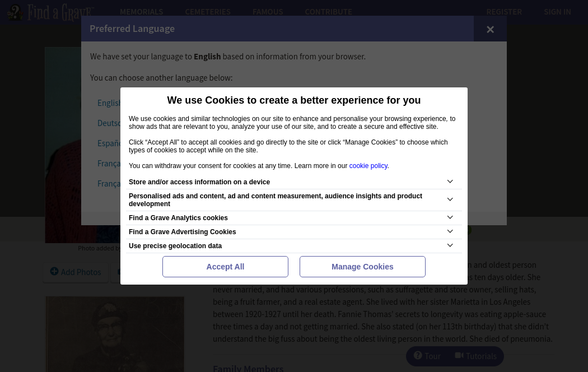Expand Find a Grave Advertising Cookies
The width and height of the screenshot is (588, 372).
tap(450, 232)
